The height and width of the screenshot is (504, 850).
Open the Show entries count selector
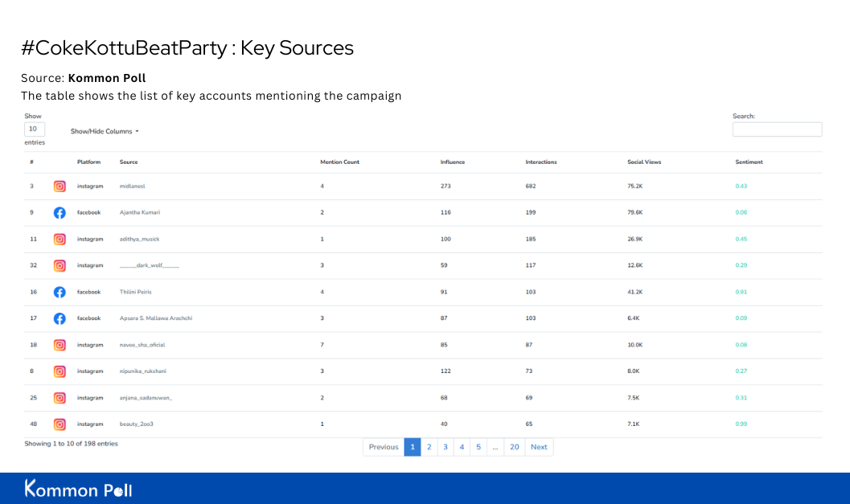35,129
